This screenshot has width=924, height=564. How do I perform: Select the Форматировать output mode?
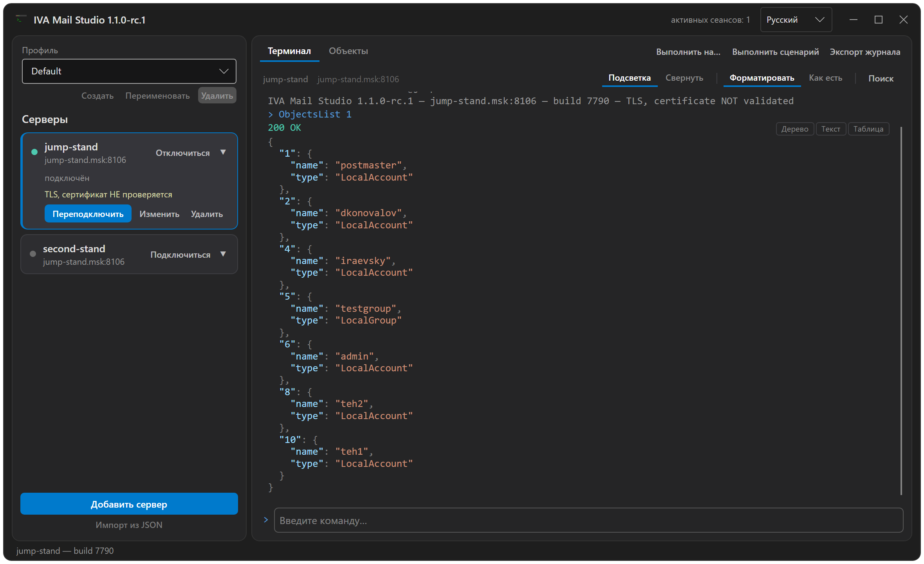762,78
